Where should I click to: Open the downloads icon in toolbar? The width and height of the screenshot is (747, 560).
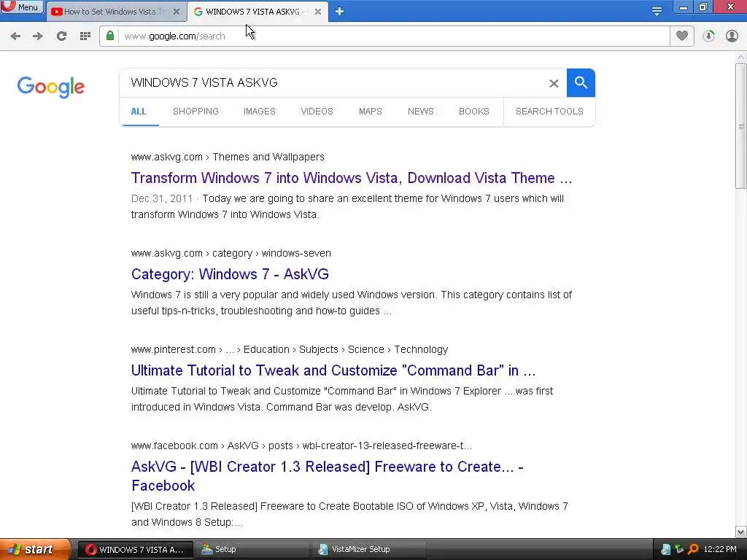click(708, 36)
